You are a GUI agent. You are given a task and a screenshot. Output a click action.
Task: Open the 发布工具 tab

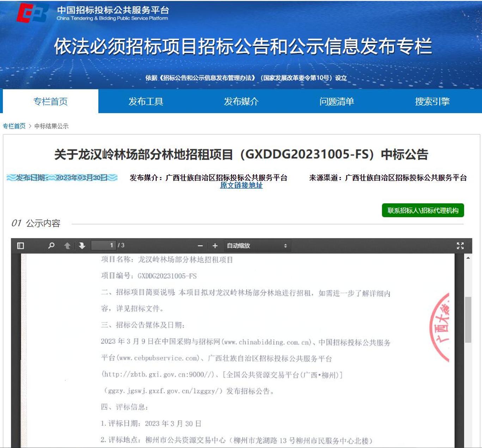click(146, 102)
